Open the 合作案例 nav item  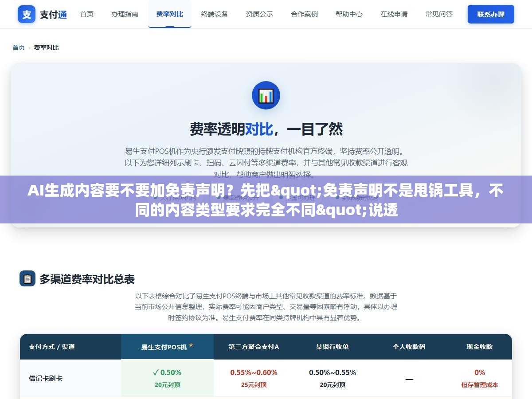pos(304,14)
